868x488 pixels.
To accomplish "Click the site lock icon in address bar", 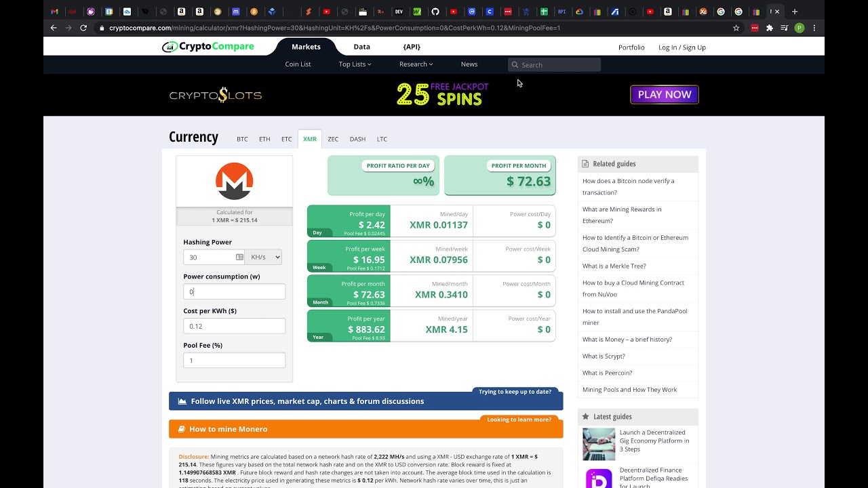I will point(102,28).
